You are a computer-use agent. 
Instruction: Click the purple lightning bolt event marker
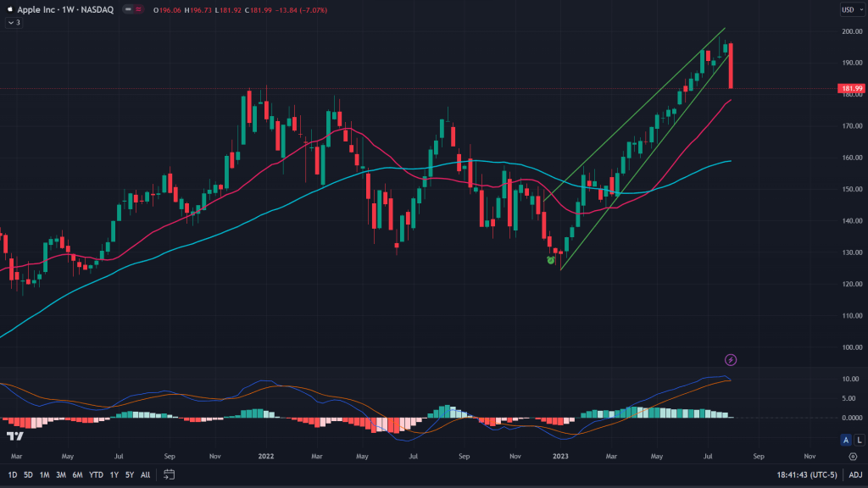(x=732, y=360)
